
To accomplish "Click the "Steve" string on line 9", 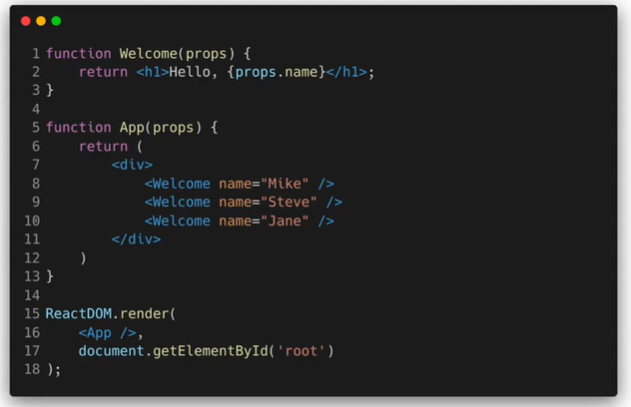I will coord(289,202).
